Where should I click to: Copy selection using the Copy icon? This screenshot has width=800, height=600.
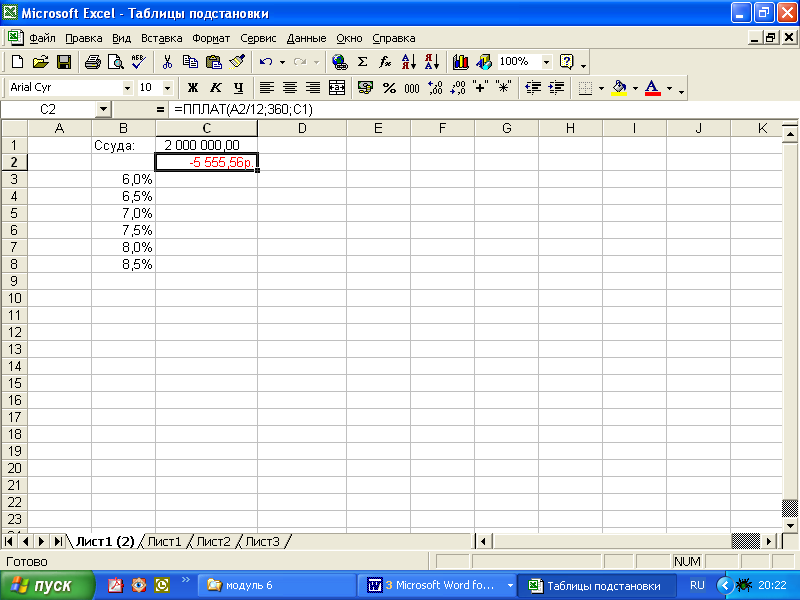(190, 62)
